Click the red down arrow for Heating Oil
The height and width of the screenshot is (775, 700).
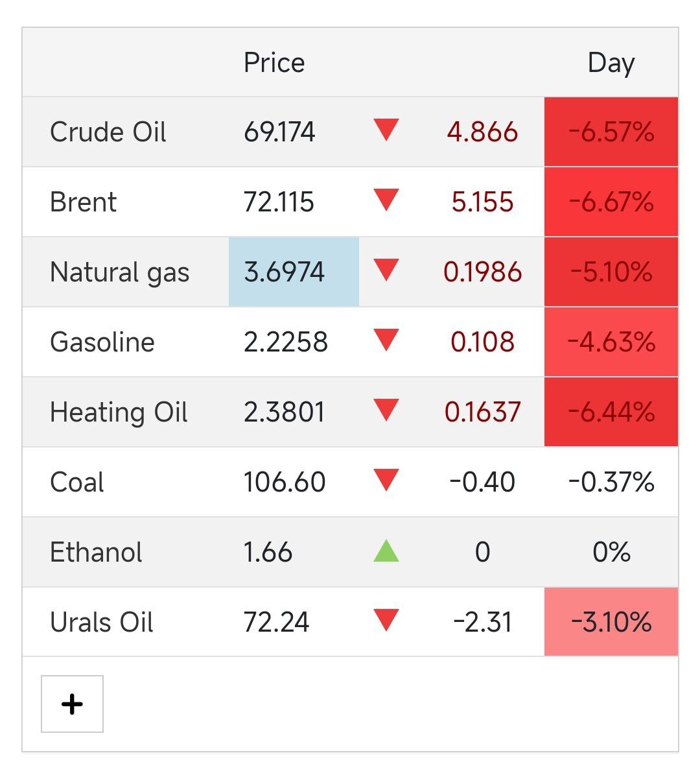(x=386, y=411)
